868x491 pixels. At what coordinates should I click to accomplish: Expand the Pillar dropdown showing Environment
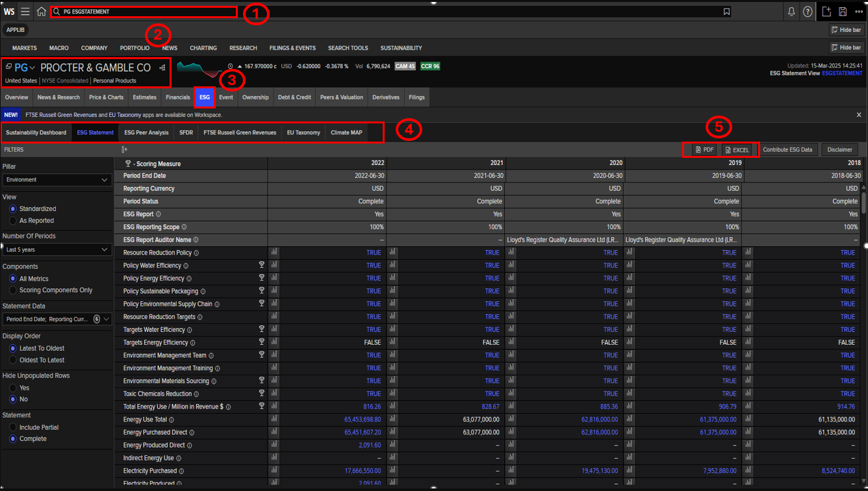57,180
